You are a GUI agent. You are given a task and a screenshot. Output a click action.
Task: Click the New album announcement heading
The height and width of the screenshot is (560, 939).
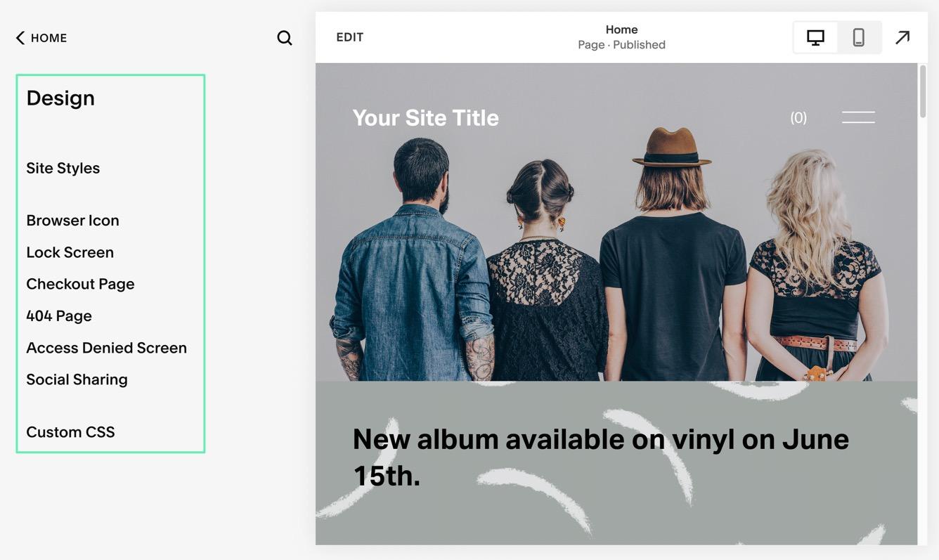(x=600, y=457)
